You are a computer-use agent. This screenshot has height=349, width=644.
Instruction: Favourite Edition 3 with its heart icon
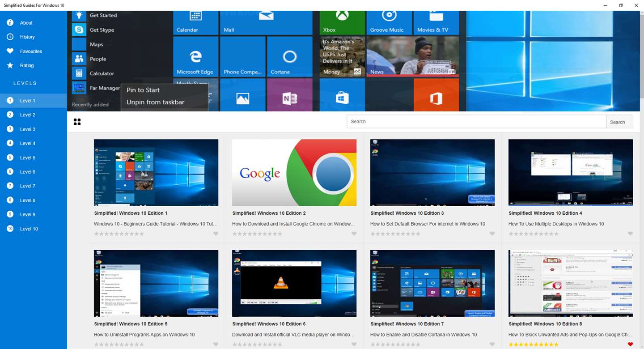(492, 234)
